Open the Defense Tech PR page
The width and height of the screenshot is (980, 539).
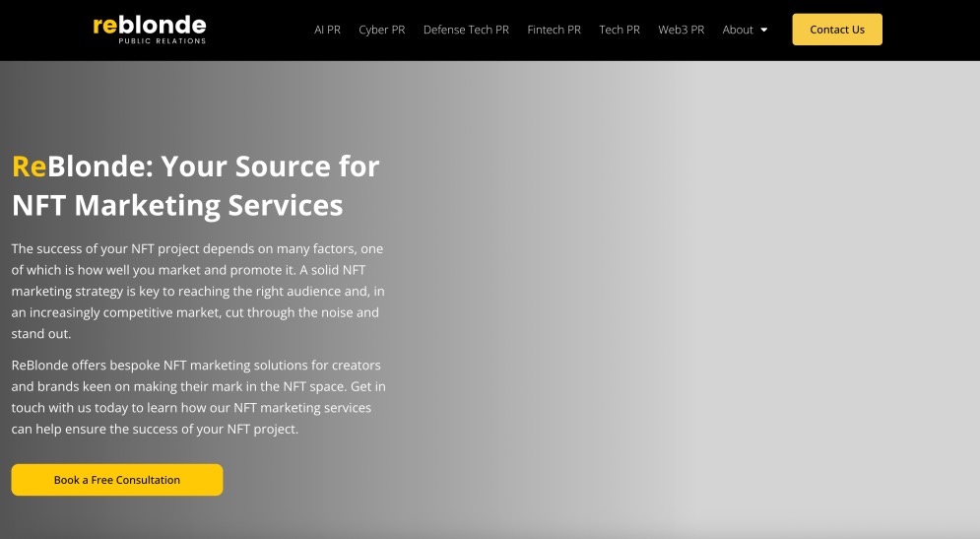(466, 30)
